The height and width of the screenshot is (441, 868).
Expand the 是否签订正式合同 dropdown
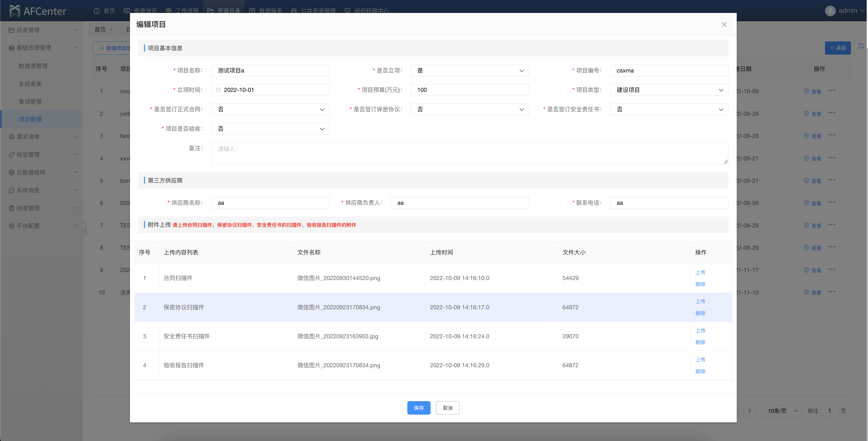coord(270,109)
